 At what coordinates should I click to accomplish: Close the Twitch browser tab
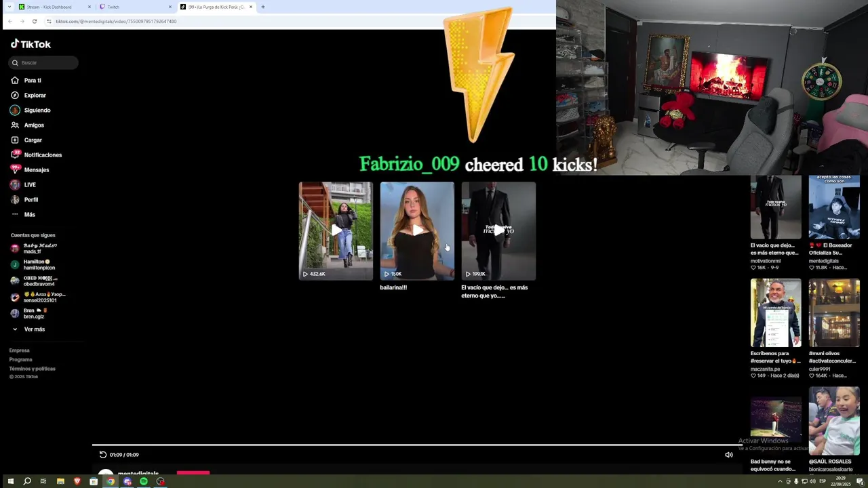170,7
